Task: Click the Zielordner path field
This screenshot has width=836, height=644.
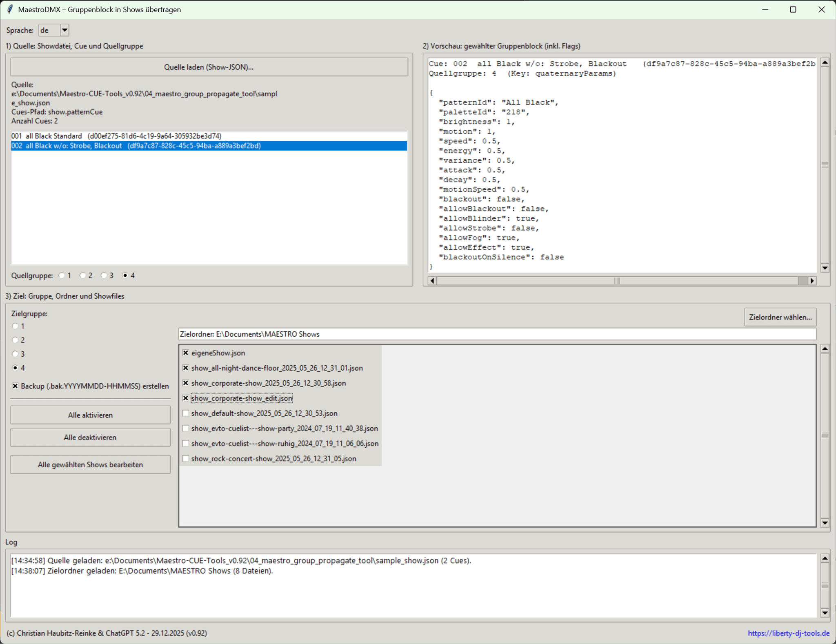Action: tap(497, 334)
